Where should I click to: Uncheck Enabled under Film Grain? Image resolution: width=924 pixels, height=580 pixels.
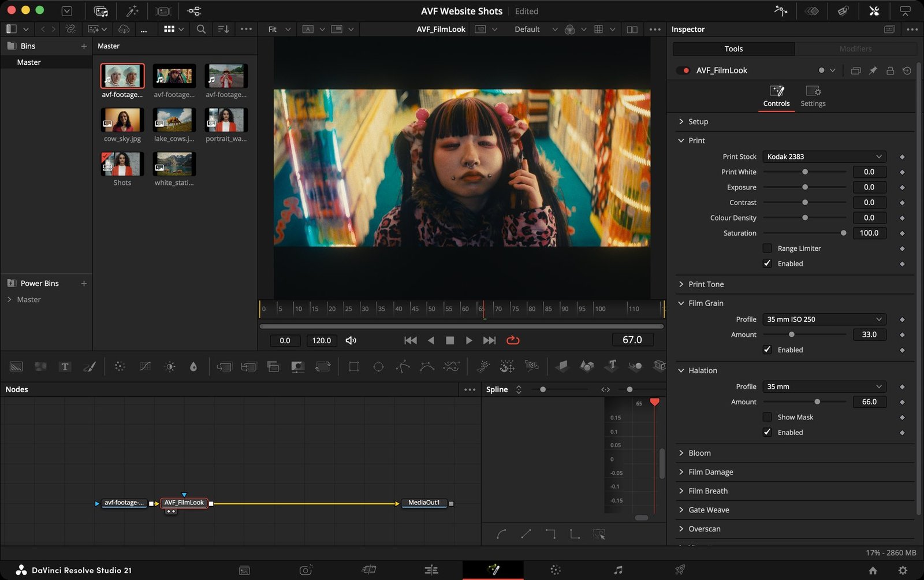tap(767, 350)
